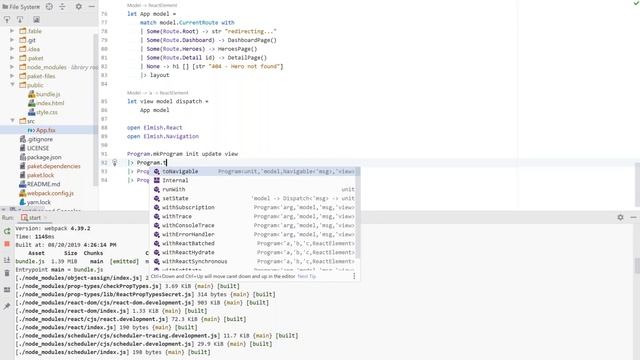Collapse the public folder

coord(12,85)
